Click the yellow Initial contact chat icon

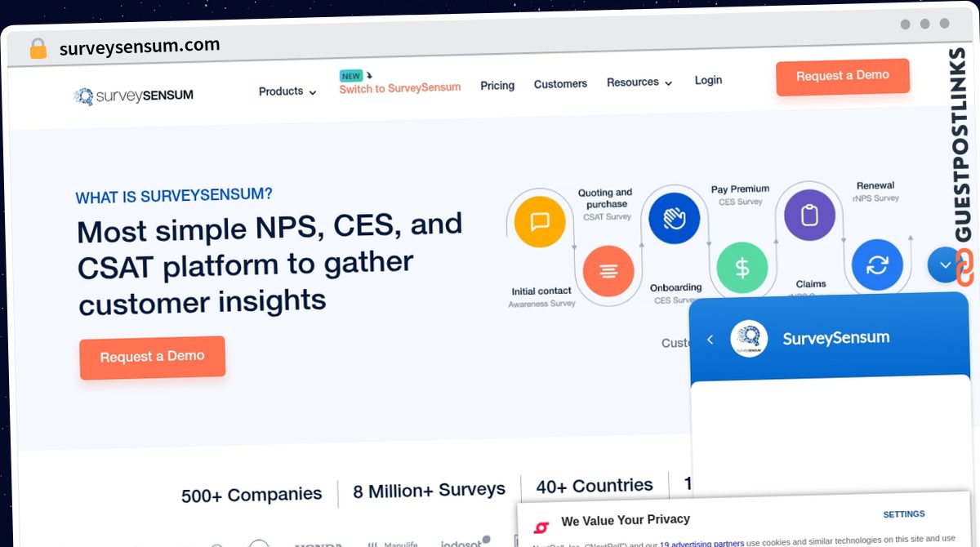540,221
